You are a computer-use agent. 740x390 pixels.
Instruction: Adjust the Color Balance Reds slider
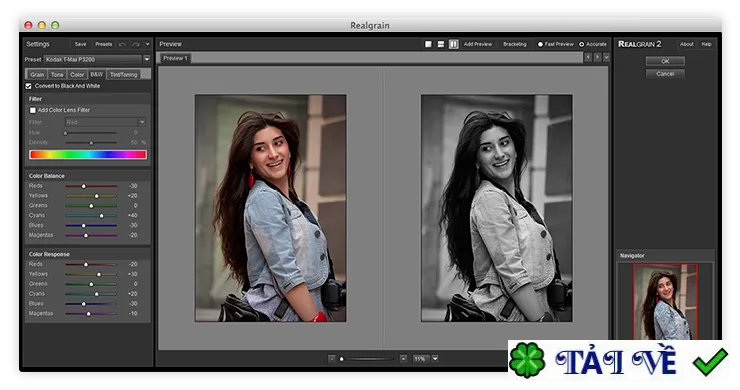click(x=91, y=186)
